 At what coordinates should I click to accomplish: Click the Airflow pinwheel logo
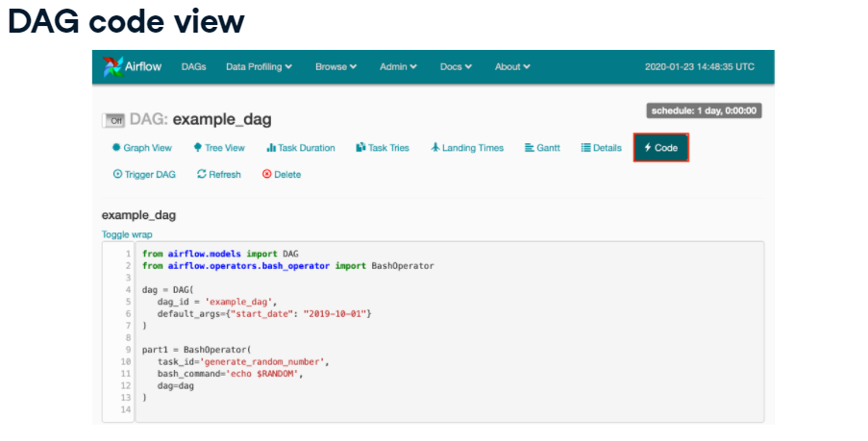click(x=112, y=67)
